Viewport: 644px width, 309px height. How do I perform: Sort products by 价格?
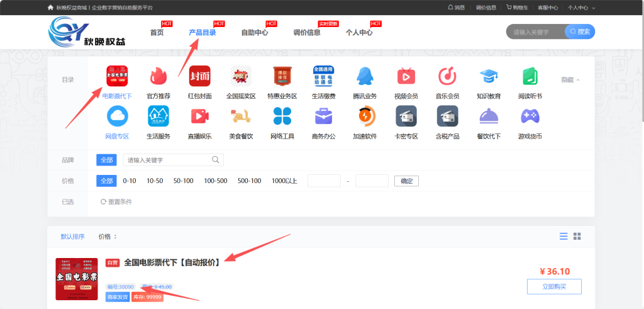pos(108,237)
